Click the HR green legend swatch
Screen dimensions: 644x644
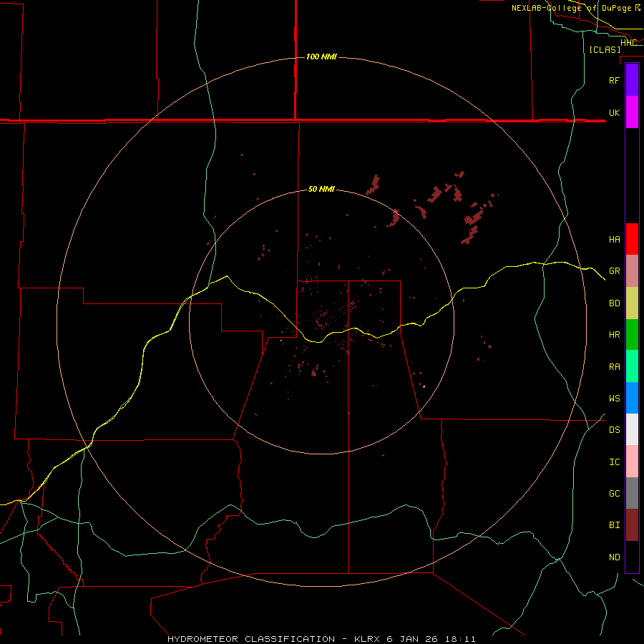tap(632, 335)
